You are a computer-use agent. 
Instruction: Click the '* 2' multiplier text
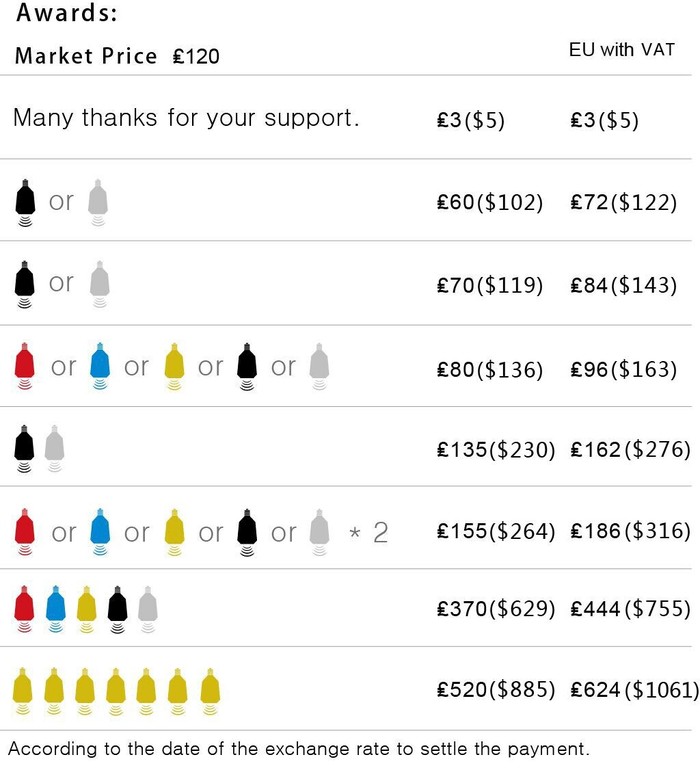click(x=369, y=532)
